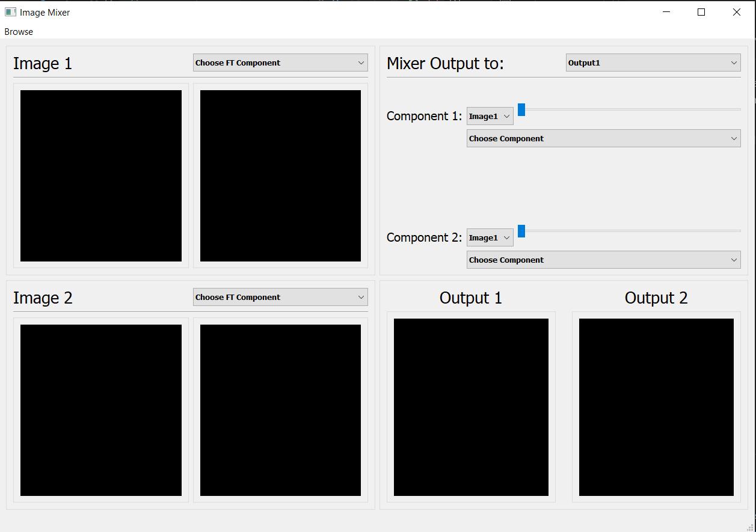Click the Image 2 FT component viewer
The width and height of the screenshot is (756, 532).
pyautogui.click(x=280, y=410)
